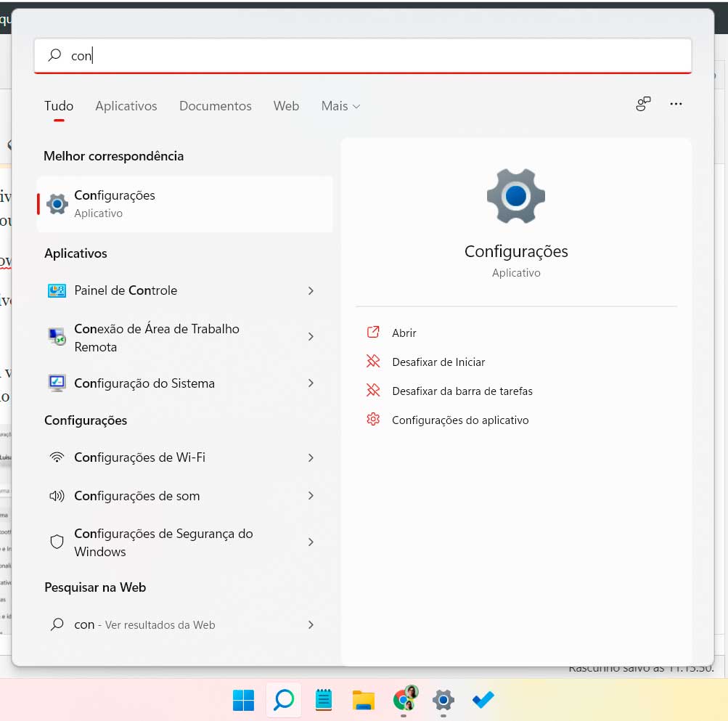Click the Painel de Controle app icon
The height and width of the screenshot is (721, 728).
pos(57,290)
